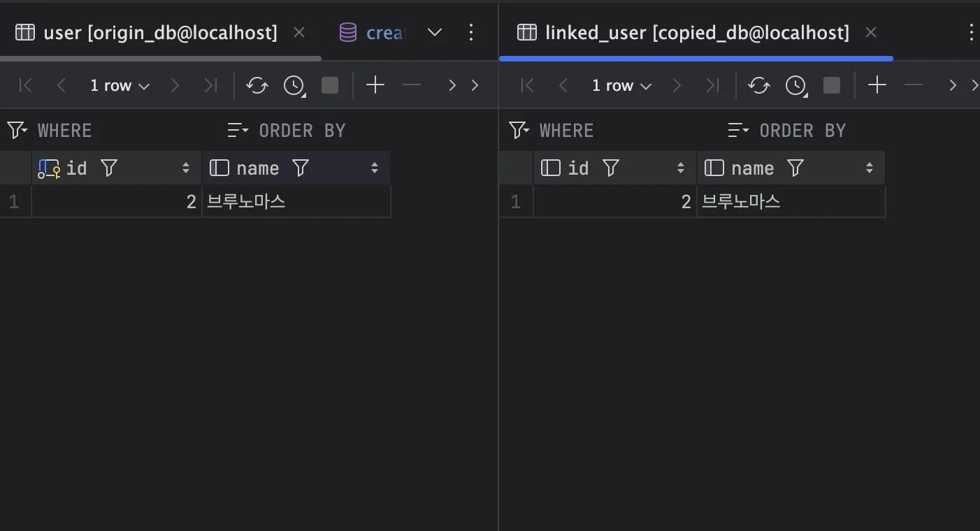
Task: Filter the name column in linked_user table
Action: point(795,168)
